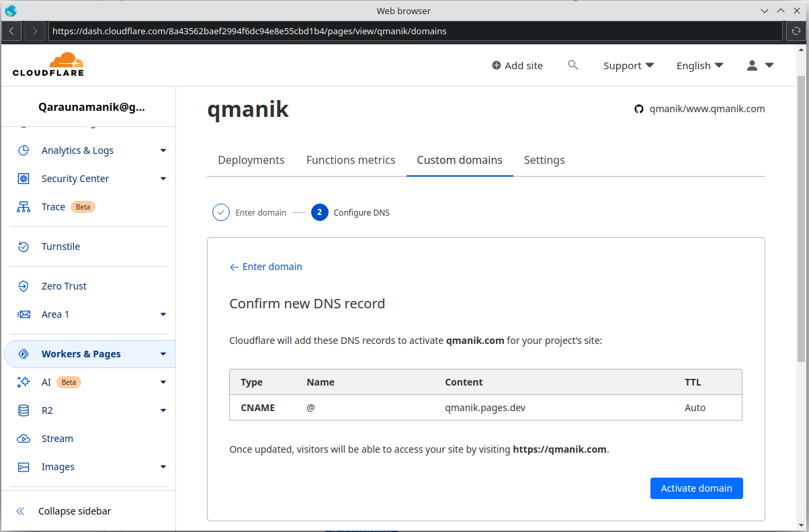Open the Stream section
The width and height of the screenshot is (809, 532).
(x=57, y=438)
